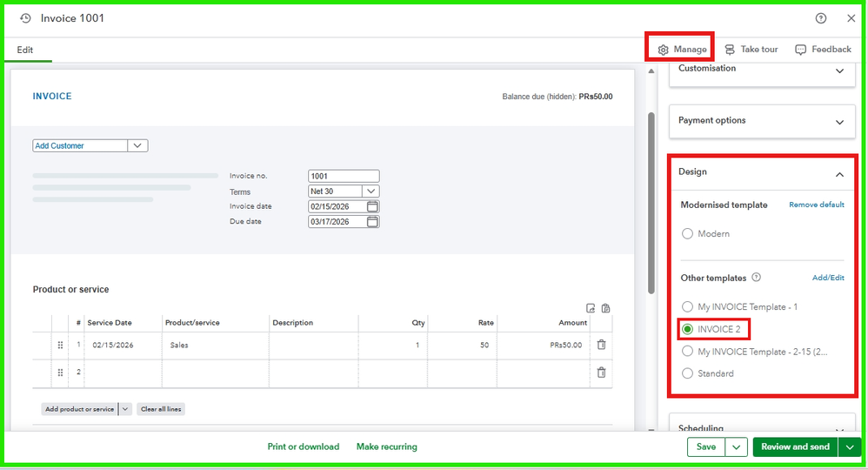Click the Remove default link
Image resolution: width=868 pixels, height=470 pixels.
pyautogui.click(x=817, y=205)
